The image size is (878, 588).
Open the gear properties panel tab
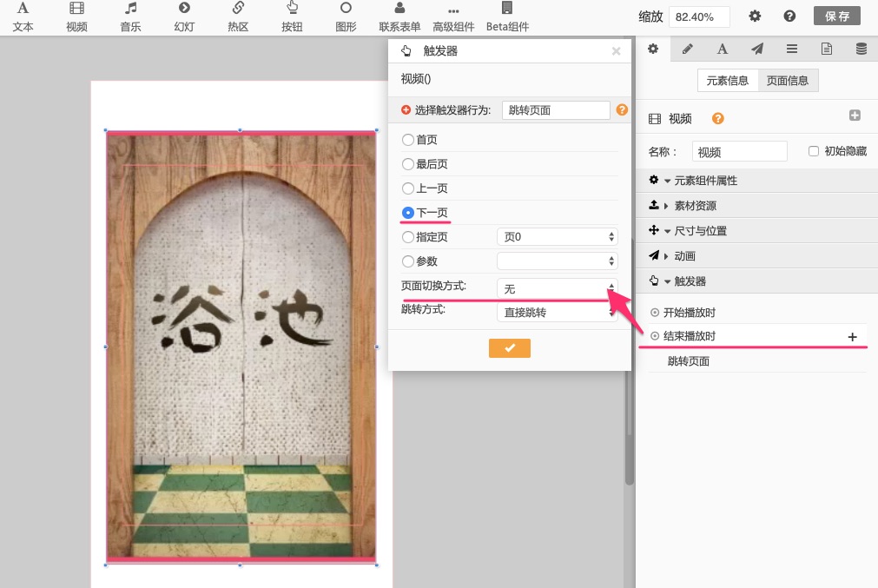point(653,49)
